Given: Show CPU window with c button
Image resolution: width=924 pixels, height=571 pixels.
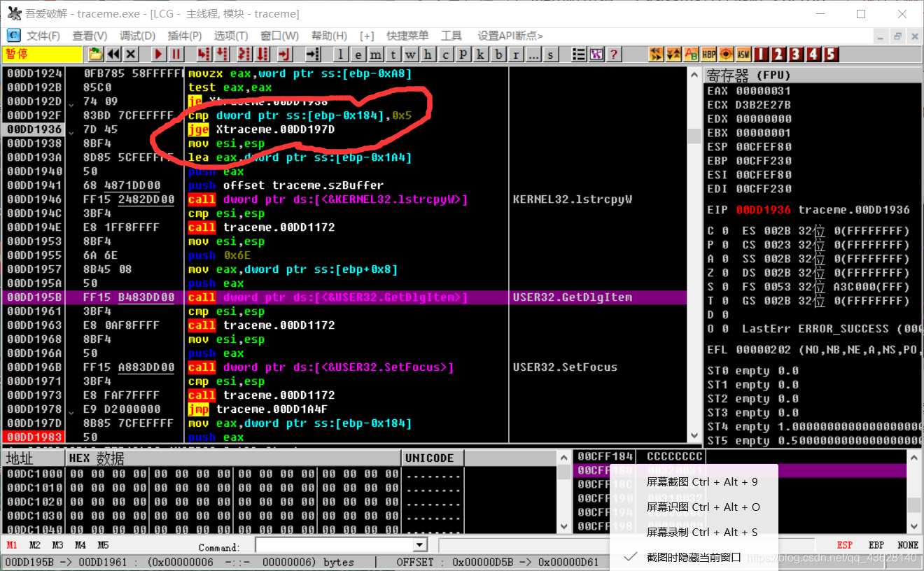Looking at the screenshot, I should pos(445,54).
